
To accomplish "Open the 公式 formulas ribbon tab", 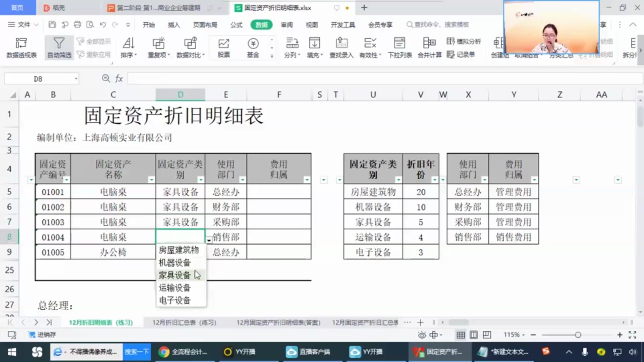I will coord(236,25).
